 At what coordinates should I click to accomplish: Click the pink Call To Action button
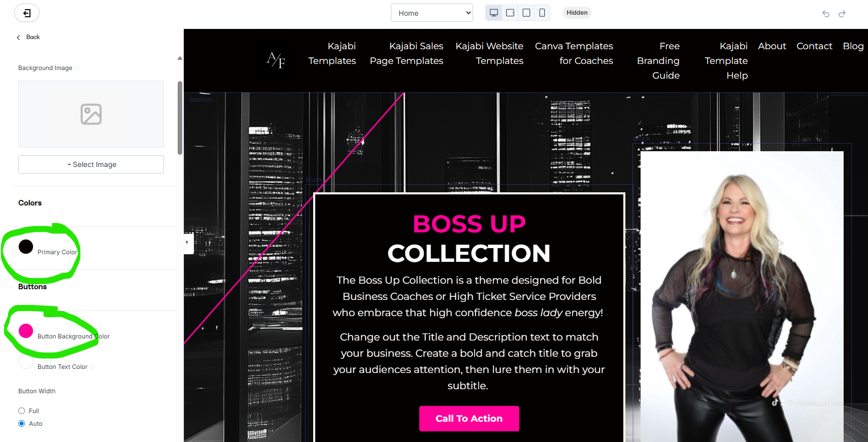469,419
